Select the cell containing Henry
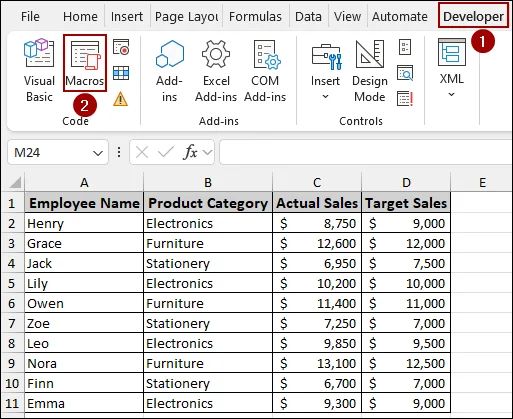Viewport: 513px width, 419px height. click(x=84, y=223)
